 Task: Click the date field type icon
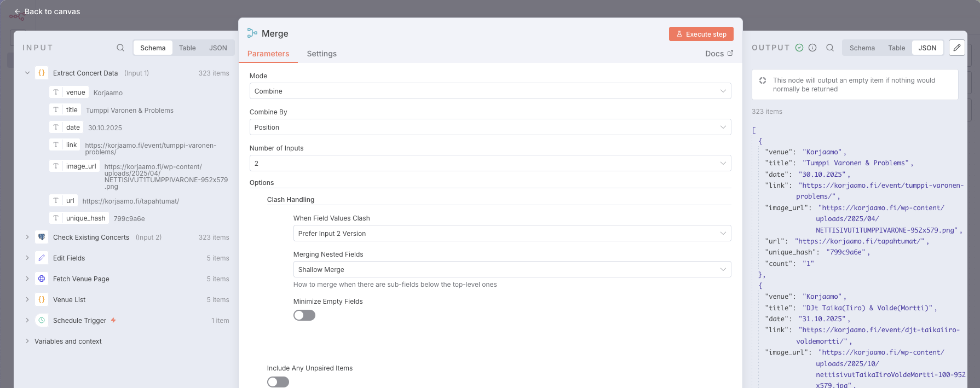coord(56,127)
